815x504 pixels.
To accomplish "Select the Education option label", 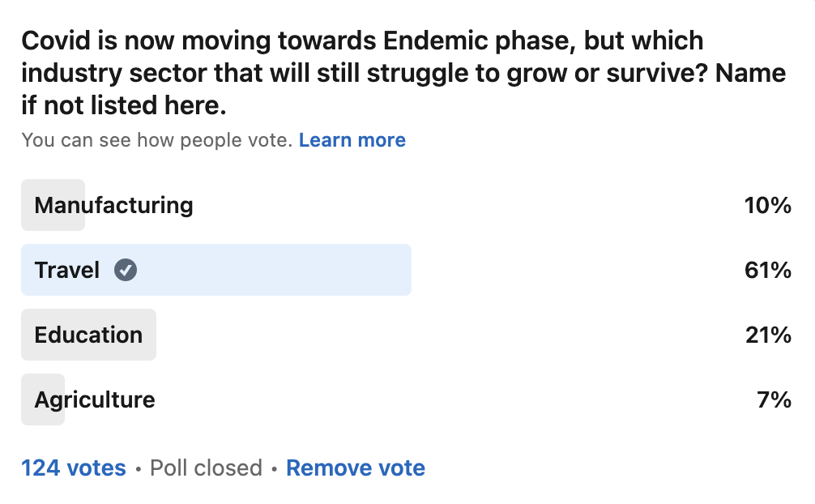I will pos(88,335).
